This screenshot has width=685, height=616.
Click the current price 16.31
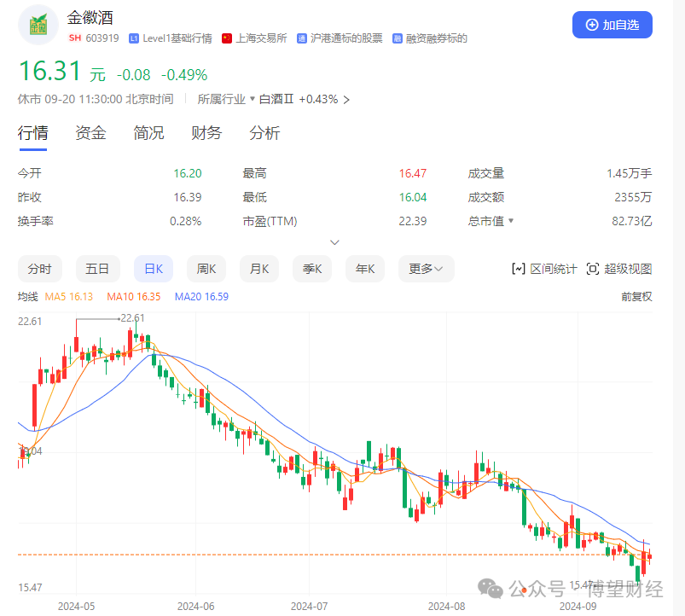(x=50, y=71)
